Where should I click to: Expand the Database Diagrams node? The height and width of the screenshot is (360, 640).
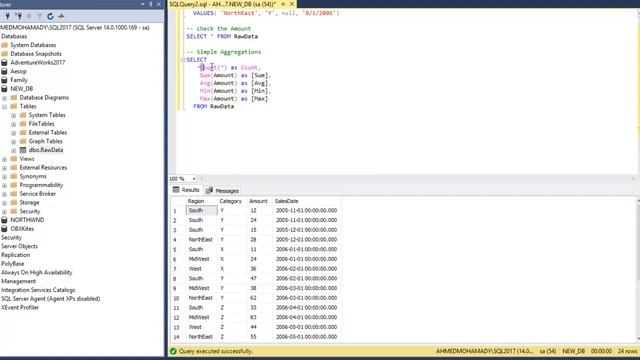click(x=4, y=98)
